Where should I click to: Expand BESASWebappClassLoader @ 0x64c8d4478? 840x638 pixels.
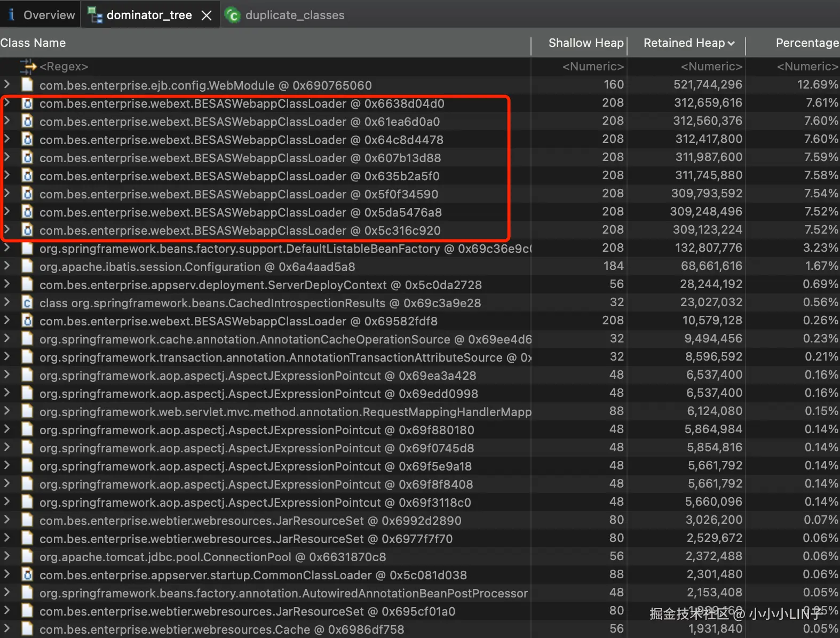(7, 139)
